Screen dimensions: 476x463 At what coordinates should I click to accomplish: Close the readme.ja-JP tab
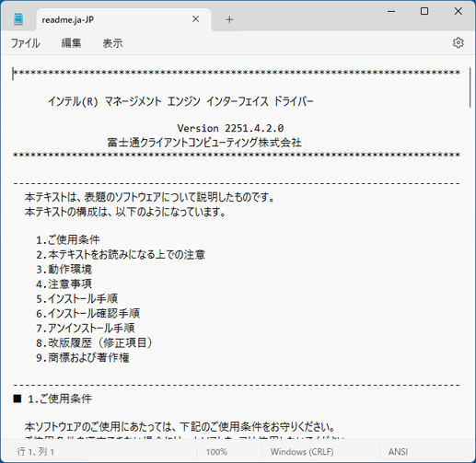click(x=195, y=19)
